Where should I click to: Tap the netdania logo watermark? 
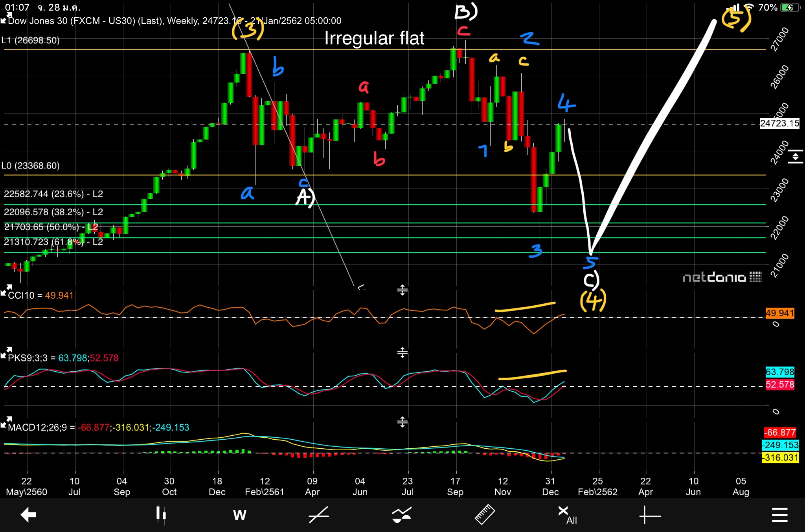(722, 277)
